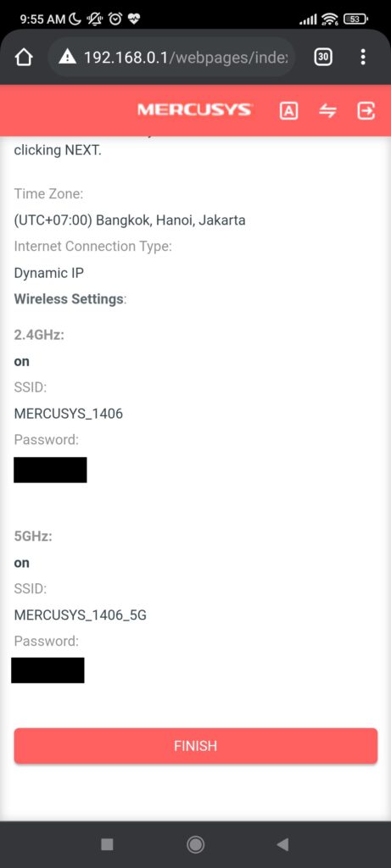Open the browser tab switcher showing 30
The image size is (391, 868).
(x=323, y=57)
